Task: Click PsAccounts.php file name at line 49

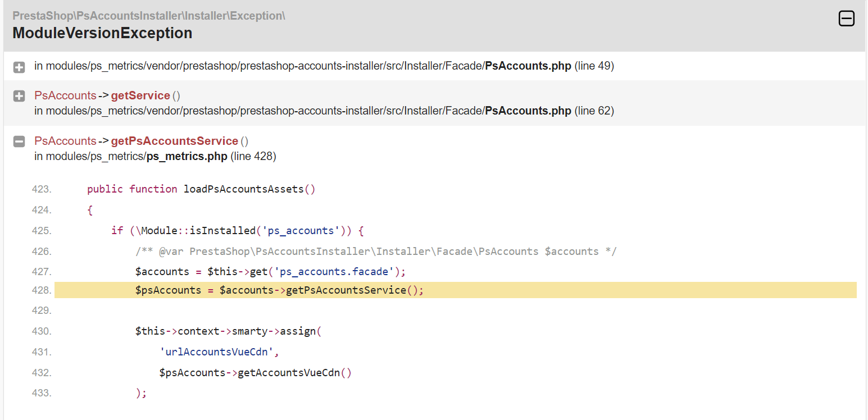Action: click(x=528, y=66)
